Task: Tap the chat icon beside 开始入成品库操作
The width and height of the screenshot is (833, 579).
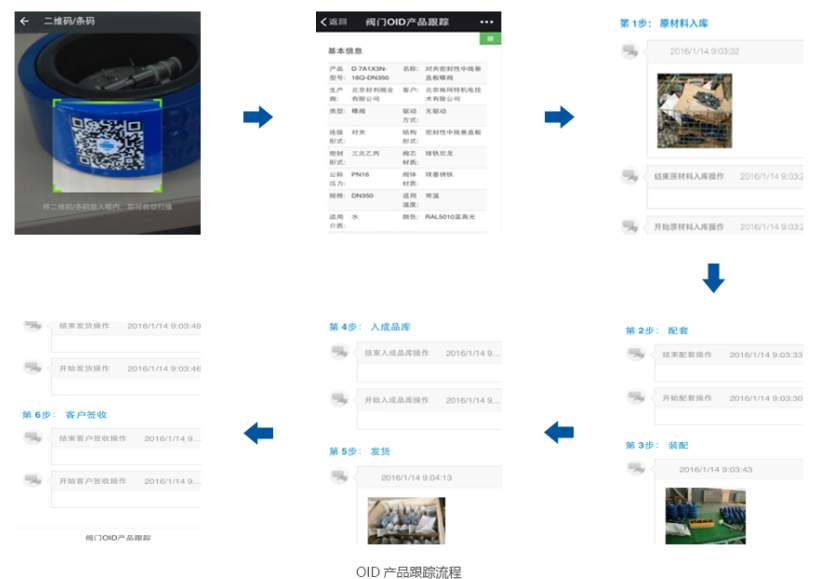Action: coord(339,398)
